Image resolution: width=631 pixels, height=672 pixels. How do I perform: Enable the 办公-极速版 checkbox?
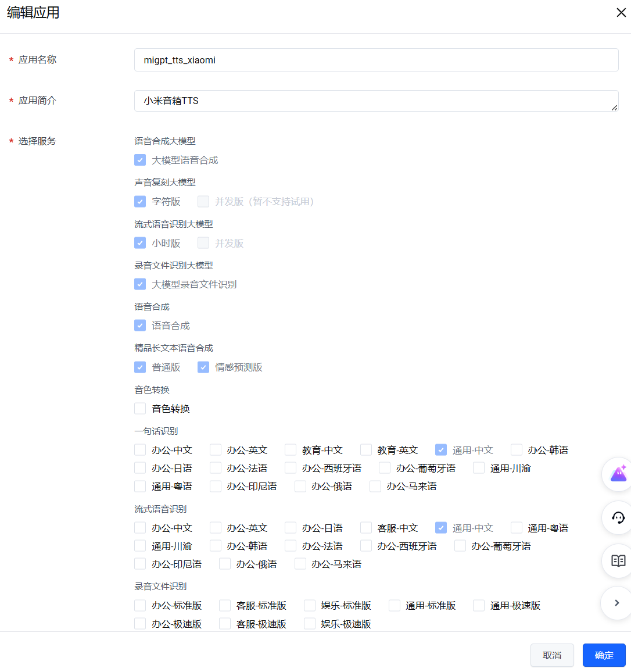pos(140,624)
